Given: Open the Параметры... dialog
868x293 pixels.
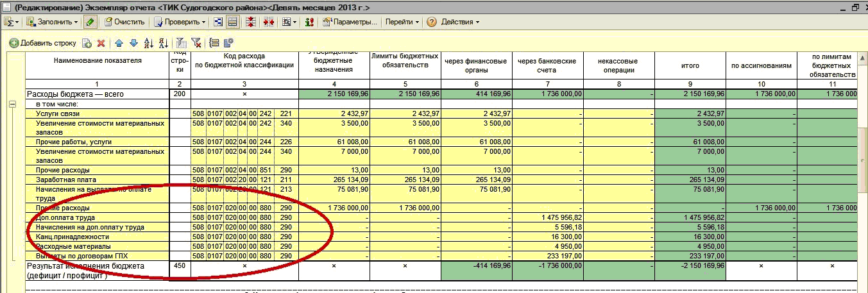Looking at the screenshot, I should point(350,22).
